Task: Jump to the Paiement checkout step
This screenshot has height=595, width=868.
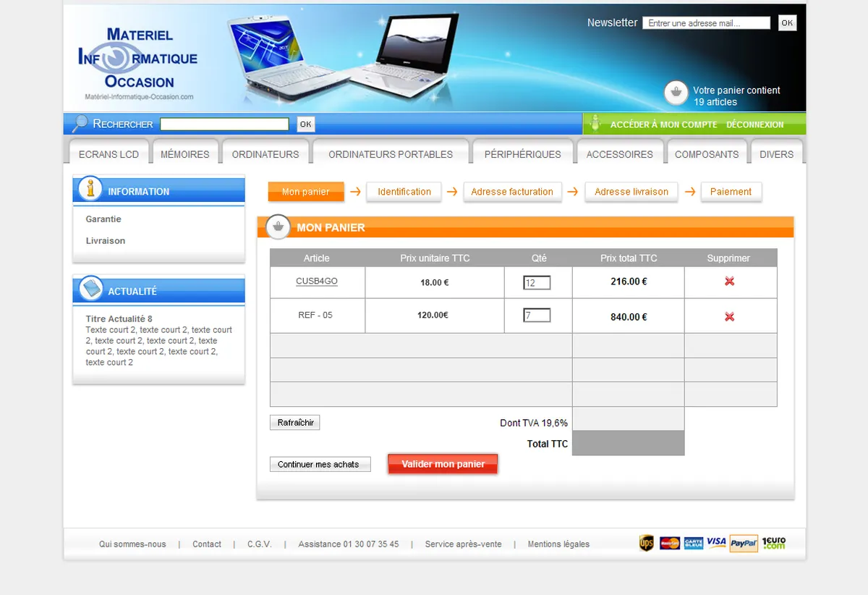Action: 731,192
